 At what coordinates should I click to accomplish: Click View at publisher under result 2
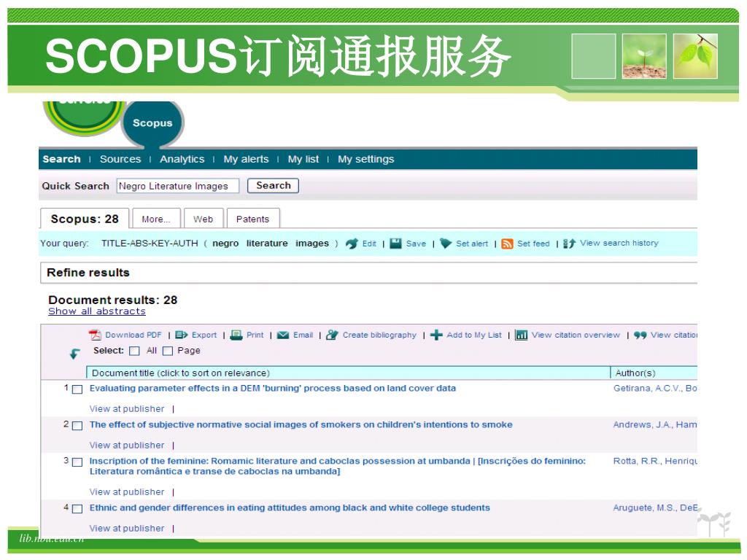click(x=127, y=445)
